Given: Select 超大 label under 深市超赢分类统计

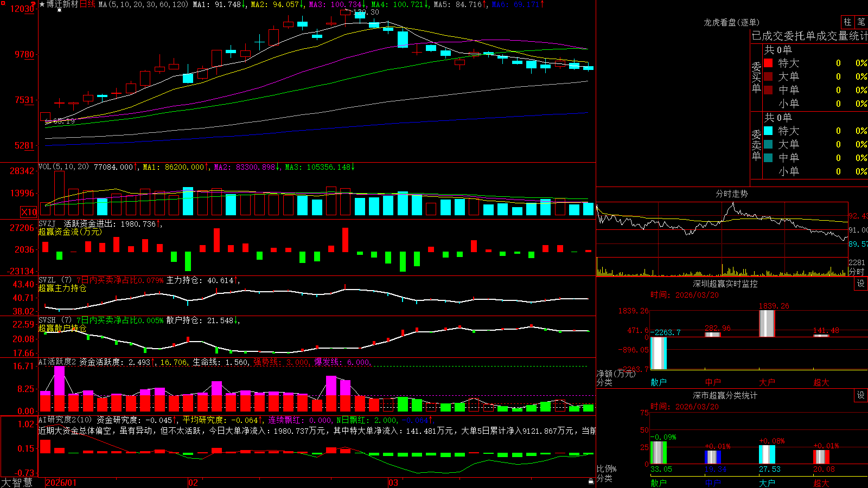Looking at the screenshot, I should pos(821,483).
